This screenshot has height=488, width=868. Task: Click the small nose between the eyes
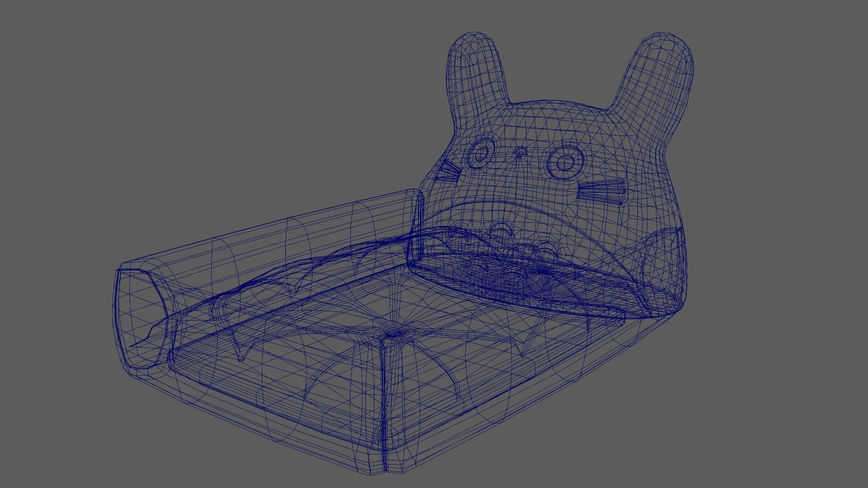[x=521, y=153]
